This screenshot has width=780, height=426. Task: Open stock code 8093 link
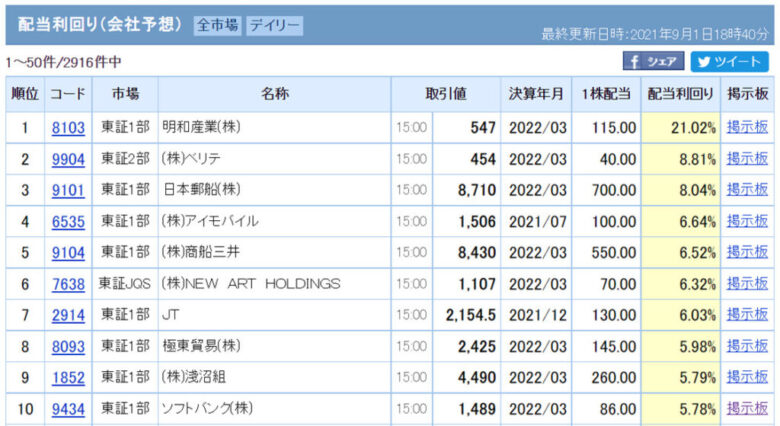coord(68,346)
